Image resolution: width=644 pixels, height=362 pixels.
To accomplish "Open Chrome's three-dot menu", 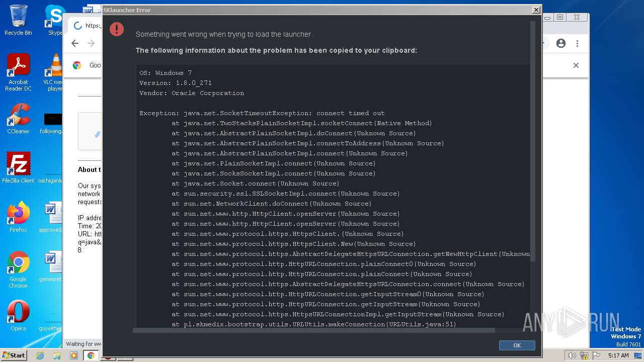I will click(x=577, y=43).
